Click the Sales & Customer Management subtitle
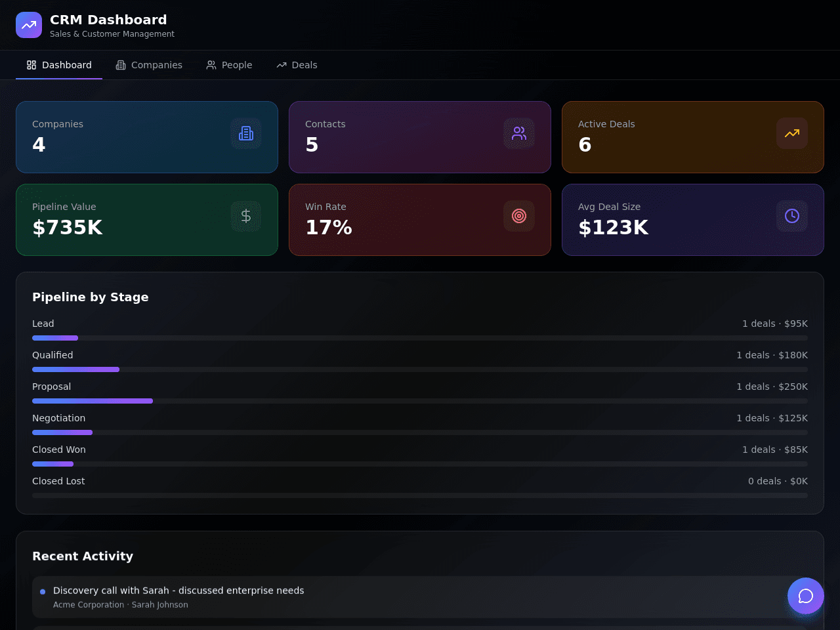 112,34
